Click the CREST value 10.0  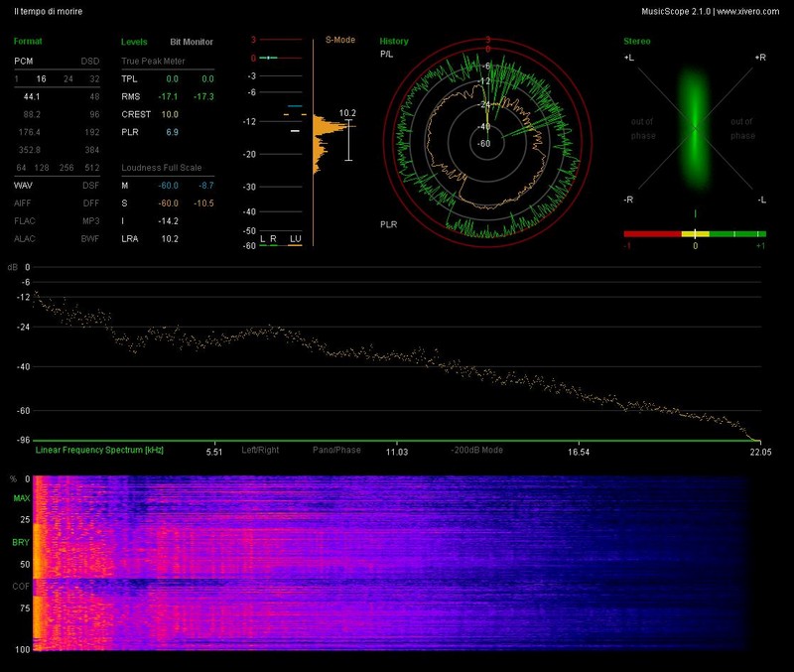pyautogui.click(x=170, y=114)
